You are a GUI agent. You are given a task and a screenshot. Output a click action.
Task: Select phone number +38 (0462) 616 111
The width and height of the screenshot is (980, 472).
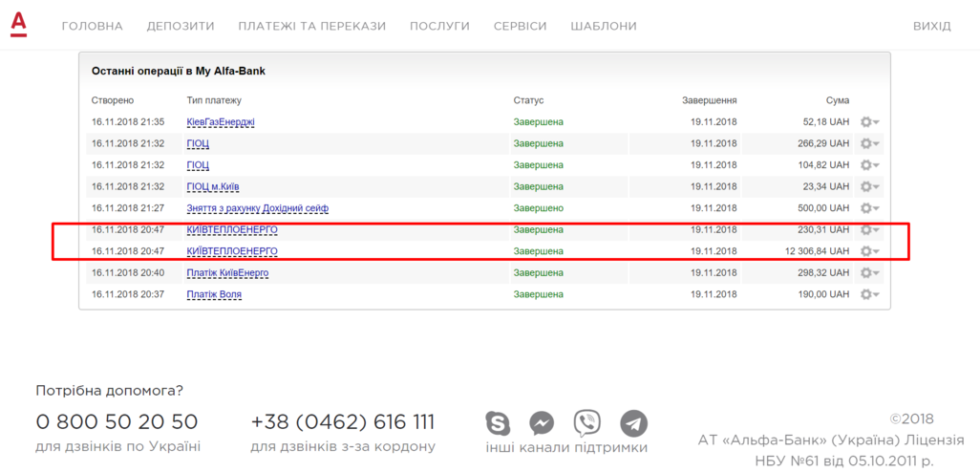click(x=343, y=422)
